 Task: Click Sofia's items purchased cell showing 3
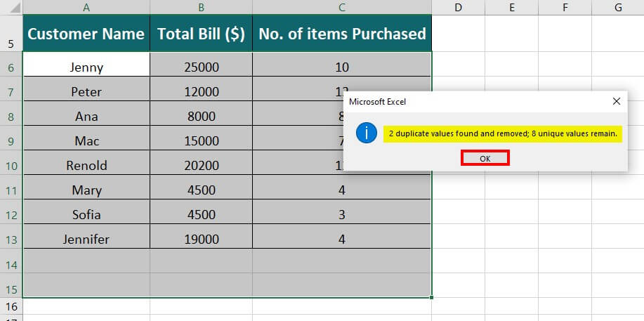pos(342,212)
